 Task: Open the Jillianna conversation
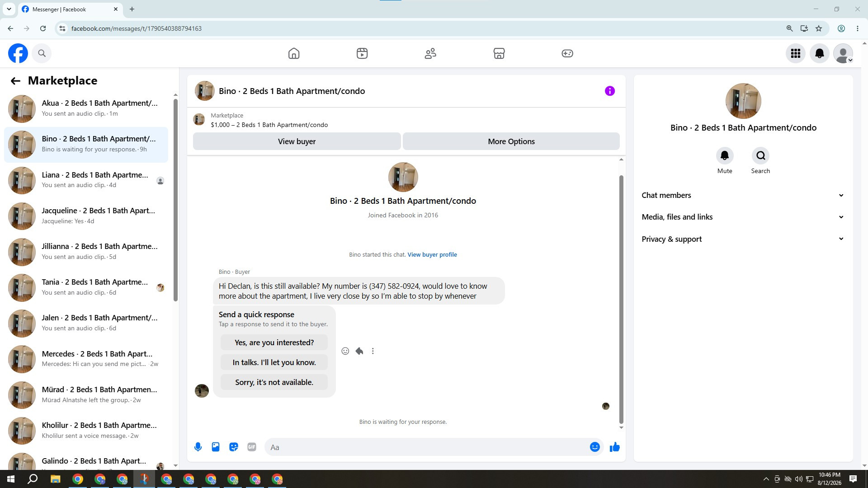coord(86,252)
